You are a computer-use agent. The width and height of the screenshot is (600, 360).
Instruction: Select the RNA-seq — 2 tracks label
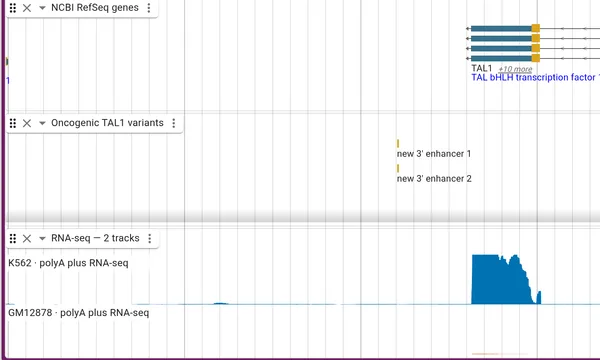click(x=95, y=238)
